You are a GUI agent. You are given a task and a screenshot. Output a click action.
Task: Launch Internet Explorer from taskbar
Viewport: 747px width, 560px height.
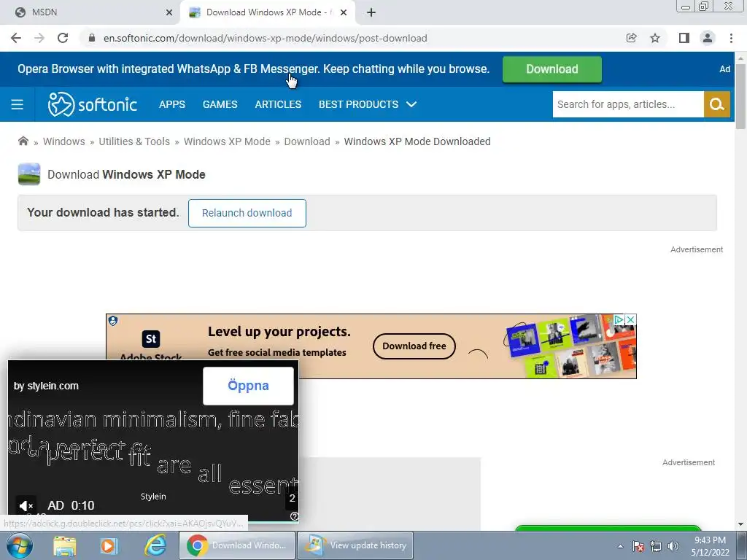click(155, 545)
